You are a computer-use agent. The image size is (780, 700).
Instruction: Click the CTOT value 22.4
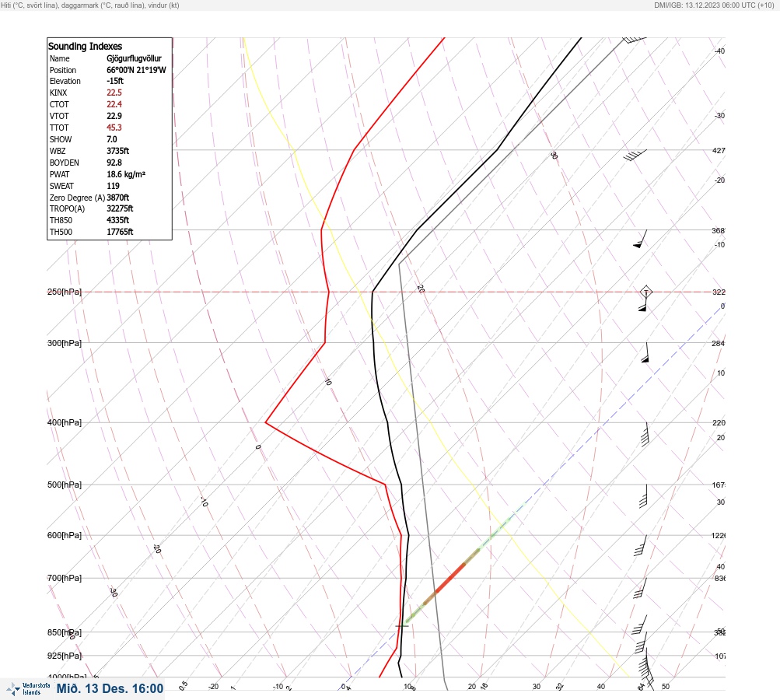point(114,104)
